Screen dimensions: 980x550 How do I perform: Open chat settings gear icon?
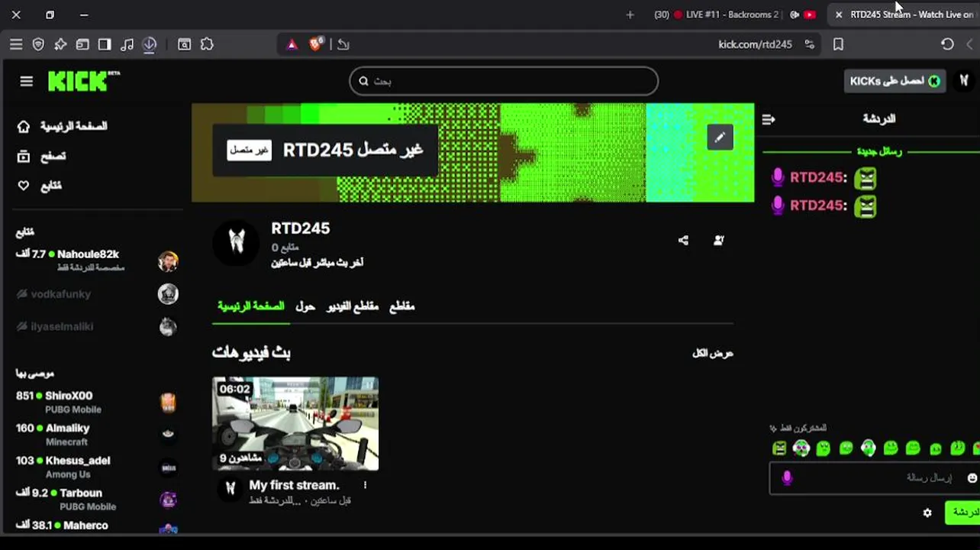pos(927,513)
